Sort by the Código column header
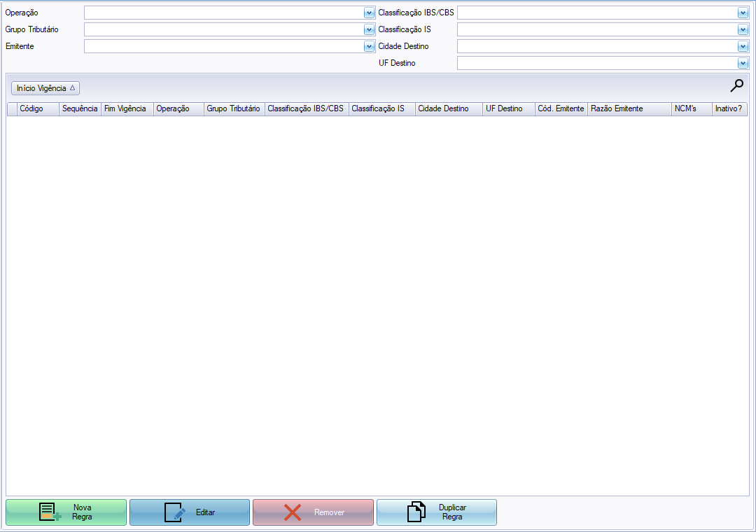756x532 pixels. tap(38, 108)
